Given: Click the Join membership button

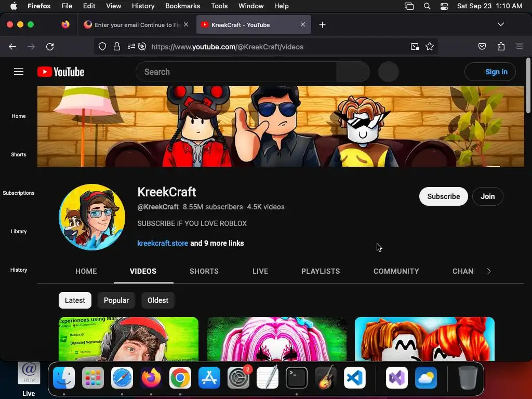Looking at the screenshot, I should pos(487,196).
